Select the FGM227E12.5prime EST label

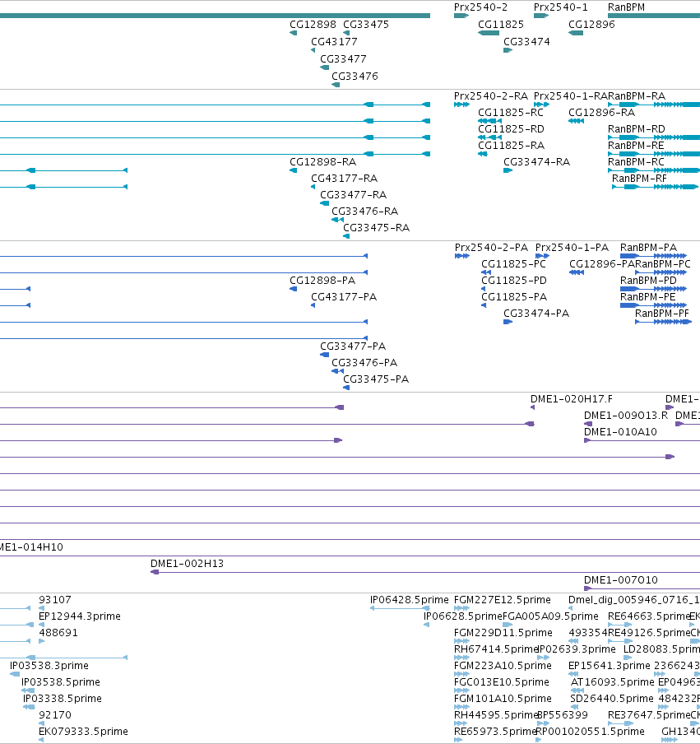coord(503,600)
